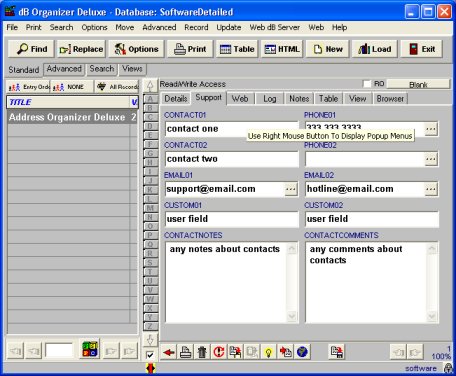The image size is (456, 376).
Task: Switch to the Notes tab
Action: click(x=299, y=99)
